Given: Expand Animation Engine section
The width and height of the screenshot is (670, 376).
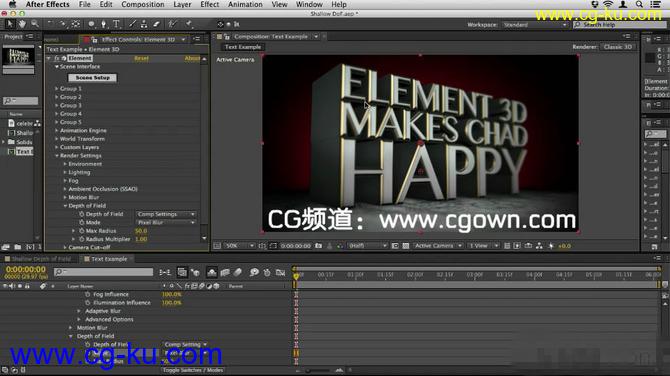Looking at the screenshot, I should pos(56,130).
